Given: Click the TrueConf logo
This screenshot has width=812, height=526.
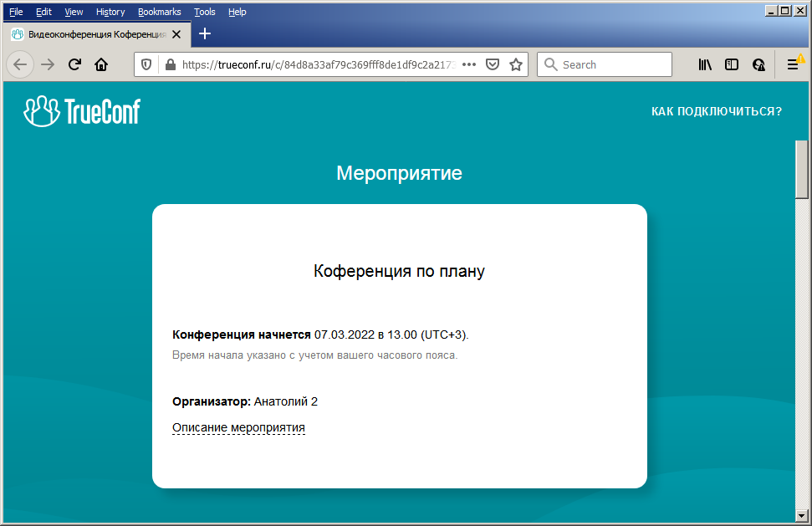Looking at the screenshot, I should coord(82,111).
